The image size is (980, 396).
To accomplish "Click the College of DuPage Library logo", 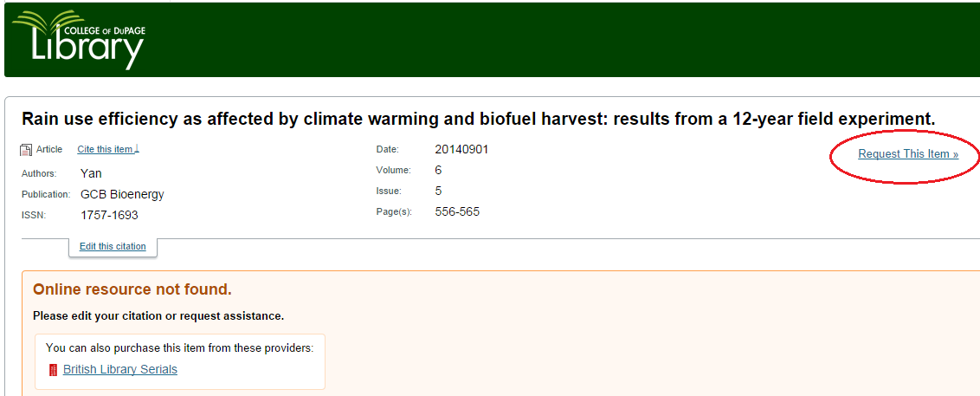I will (78, 40).
